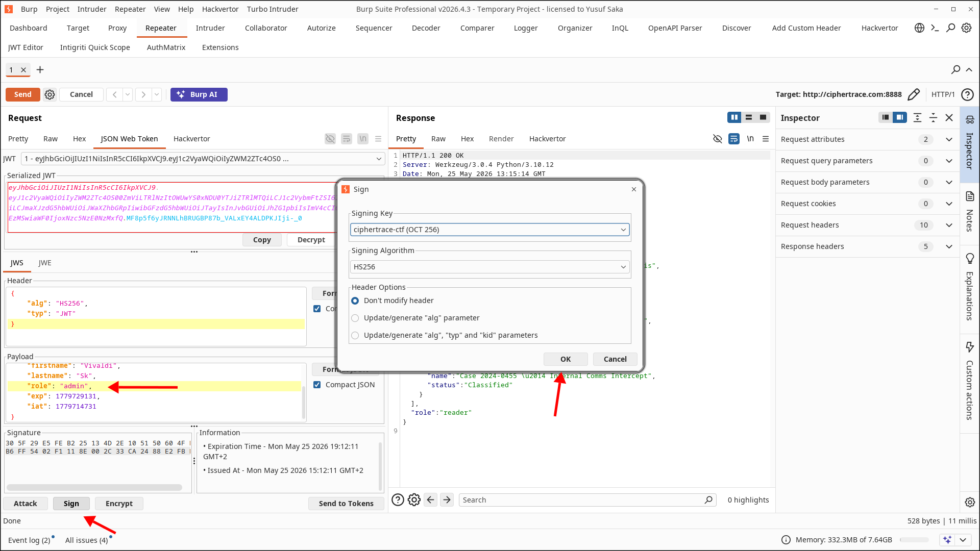
Task: Open the Signing Key dropdown
Action: [x=489, y=230]
